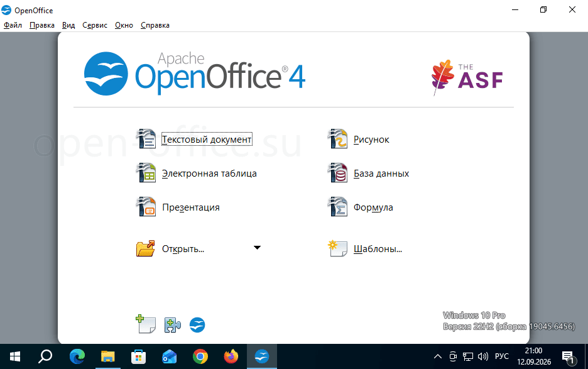588x369 pixels.
Task: Launch Firefox from the taskbar
Action: tap(231, 356)
